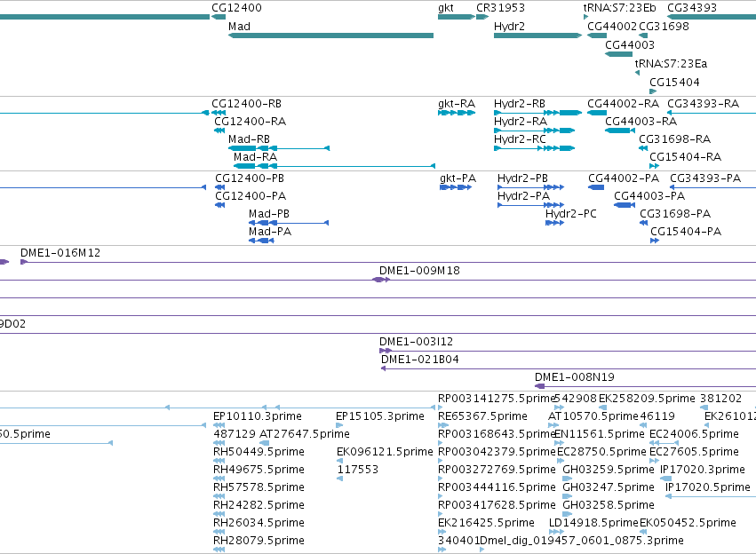Click the RH26034.5prime EST label
Image resolution: width=756 pixels, height=554 pixels.
(259, 523)
